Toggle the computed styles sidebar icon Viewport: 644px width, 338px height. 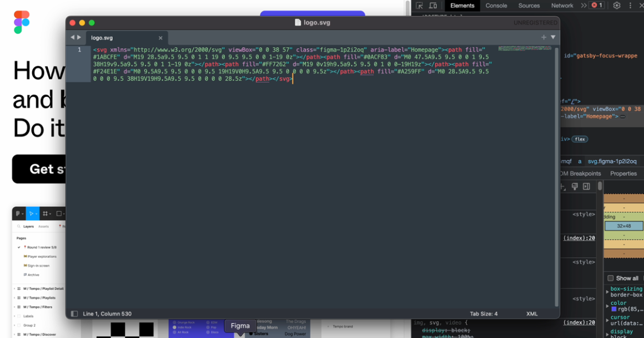tap(586, 187)
